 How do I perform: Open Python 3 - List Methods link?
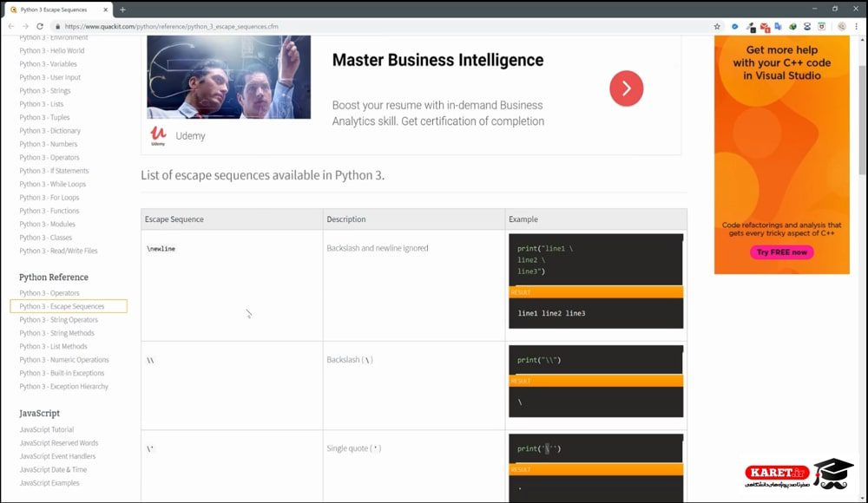pyautogui.click(x=53, y=346)
